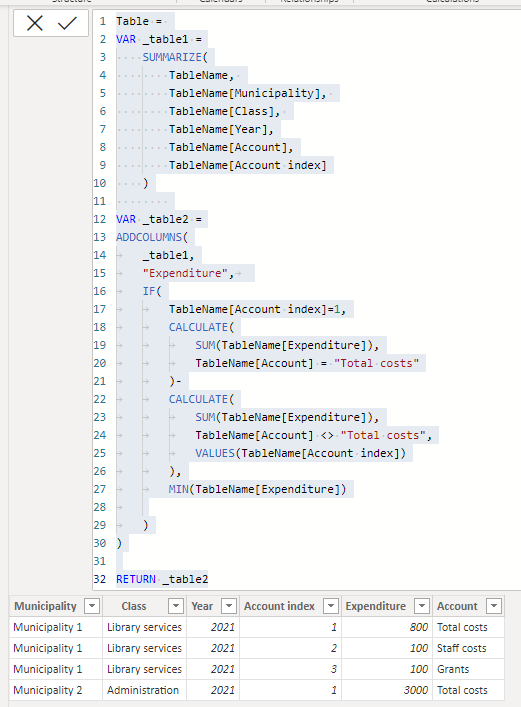521x707 pixels.
Task: Click the Administration class cell
Action: [143, 690]
